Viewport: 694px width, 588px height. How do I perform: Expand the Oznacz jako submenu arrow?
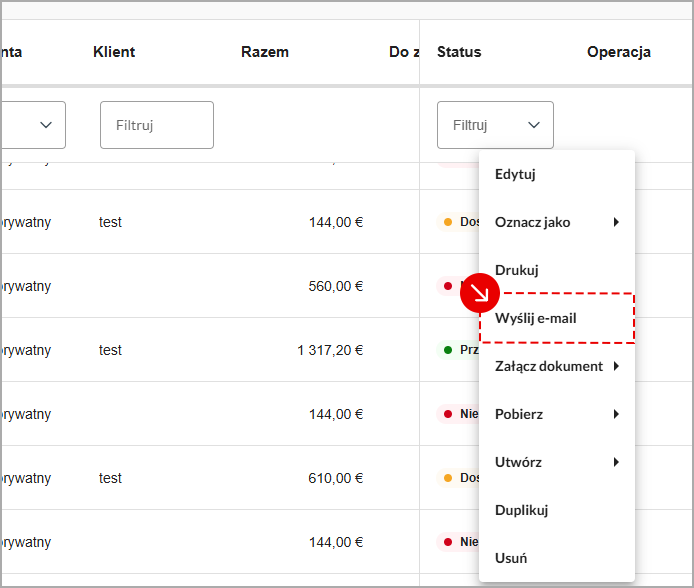tap(616, 222)
